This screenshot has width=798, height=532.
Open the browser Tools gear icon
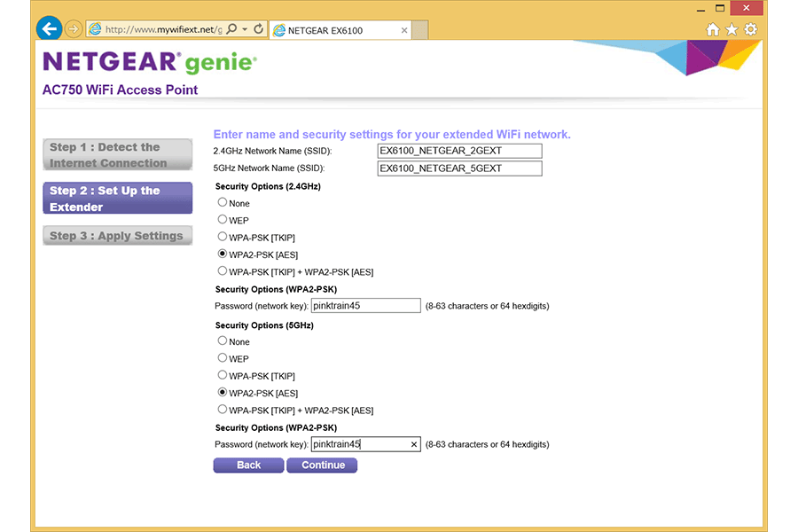[750, 29]
